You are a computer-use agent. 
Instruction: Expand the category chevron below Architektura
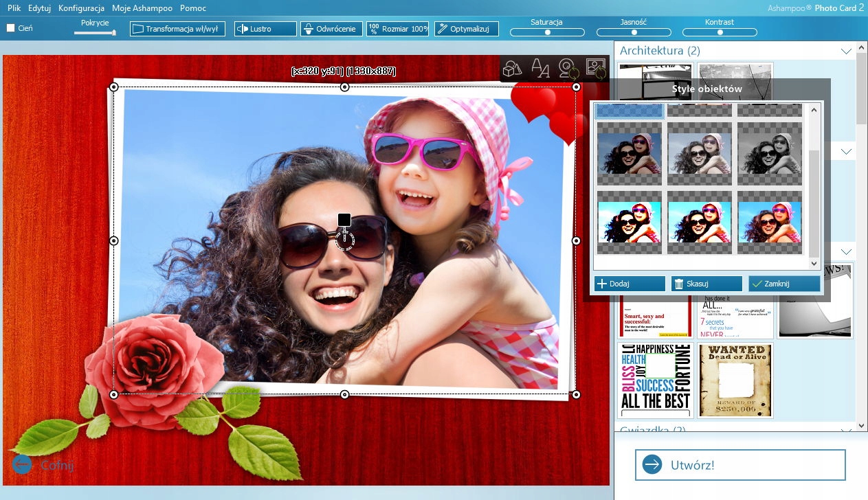[x=846, y=151]
